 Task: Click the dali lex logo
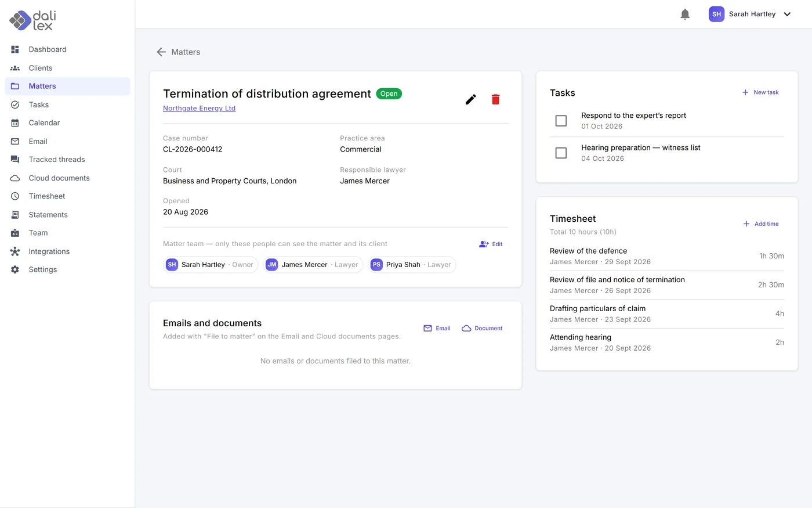32,20
